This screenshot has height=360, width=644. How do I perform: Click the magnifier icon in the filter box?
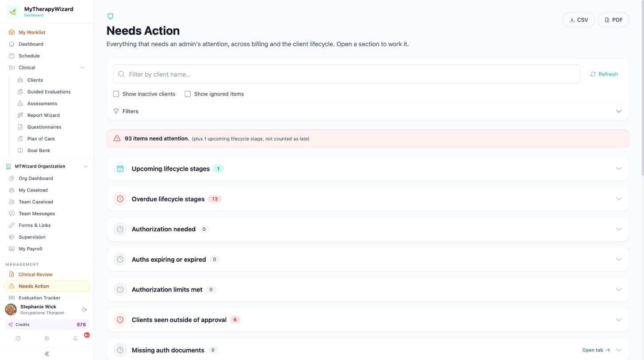[121, 74]
